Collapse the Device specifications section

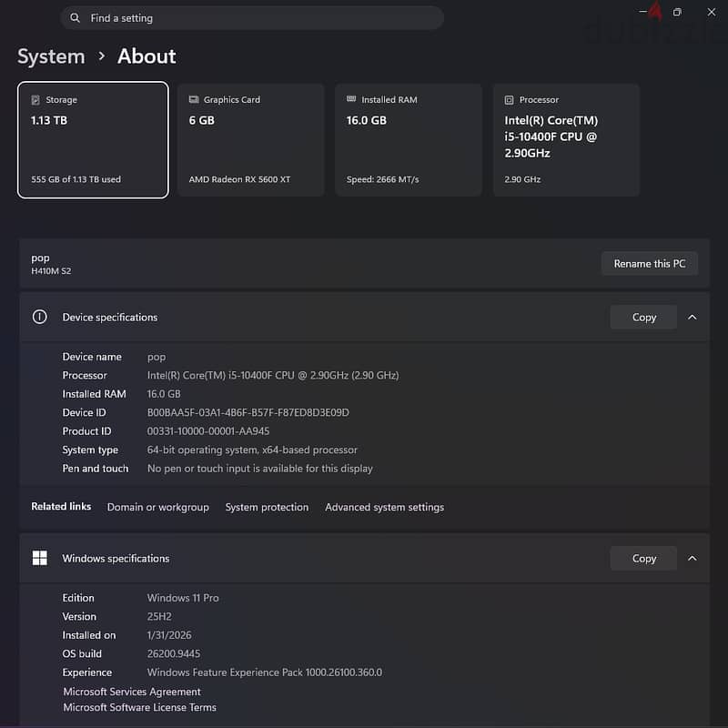(x=692, y=317)
